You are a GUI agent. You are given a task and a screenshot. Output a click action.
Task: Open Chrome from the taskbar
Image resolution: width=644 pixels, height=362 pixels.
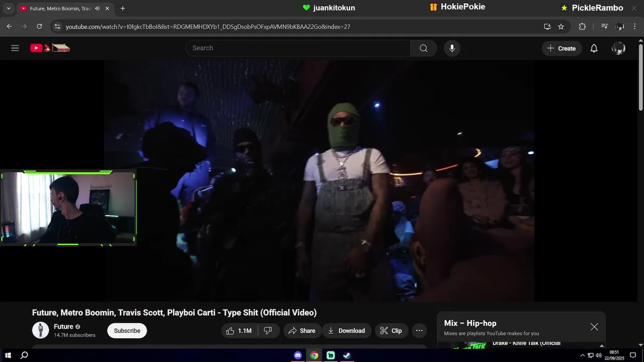[x=314, y=355]
